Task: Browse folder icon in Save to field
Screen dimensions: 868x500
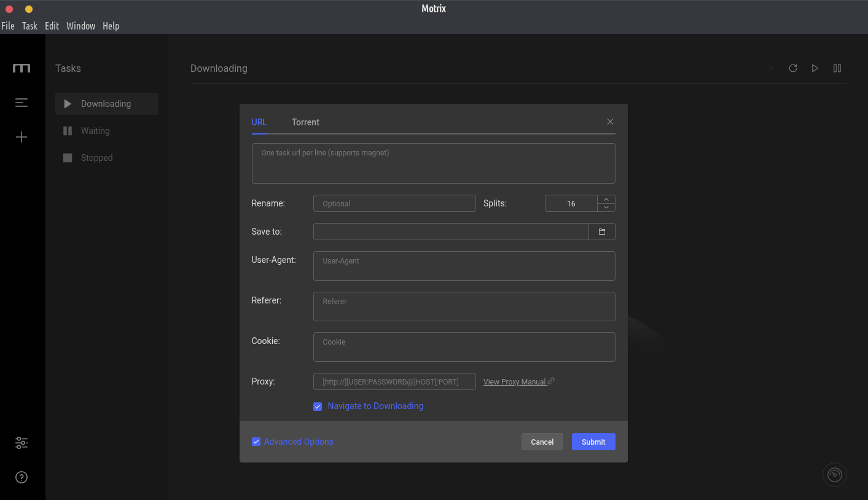Action: tap(602, 232)
